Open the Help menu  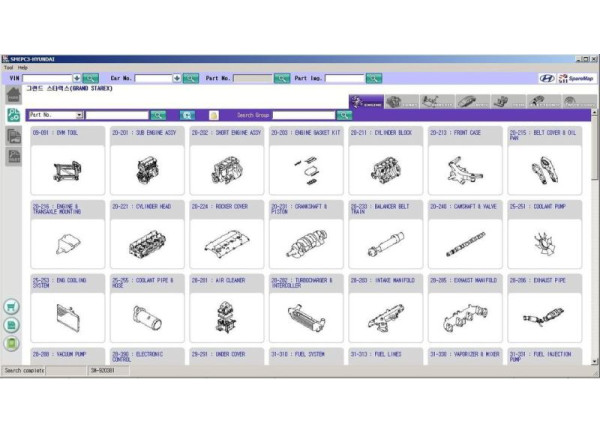23,67
